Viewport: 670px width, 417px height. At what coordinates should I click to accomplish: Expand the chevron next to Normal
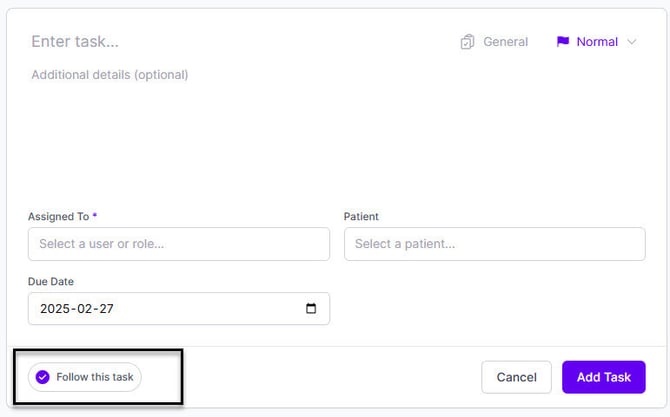point(632,42)
